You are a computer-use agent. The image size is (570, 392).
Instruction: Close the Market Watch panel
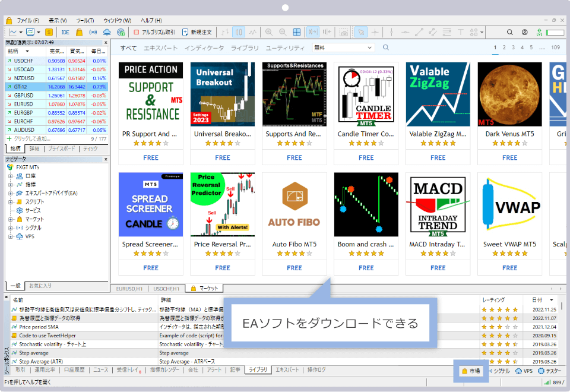[106, 43]
